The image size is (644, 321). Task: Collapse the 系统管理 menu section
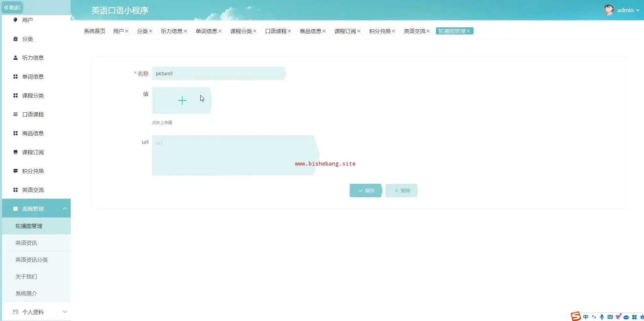tap(65, 209)
